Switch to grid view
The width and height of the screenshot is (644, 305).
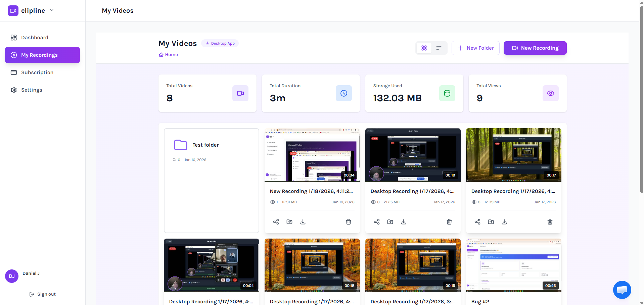pos(424,48)
